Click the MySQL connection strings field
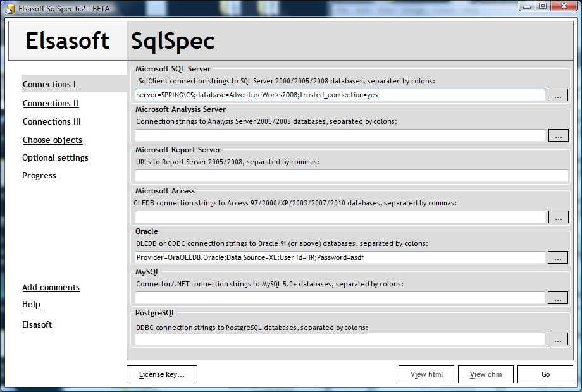This screenshot has width=582, height=392. [x=340, y=298]
